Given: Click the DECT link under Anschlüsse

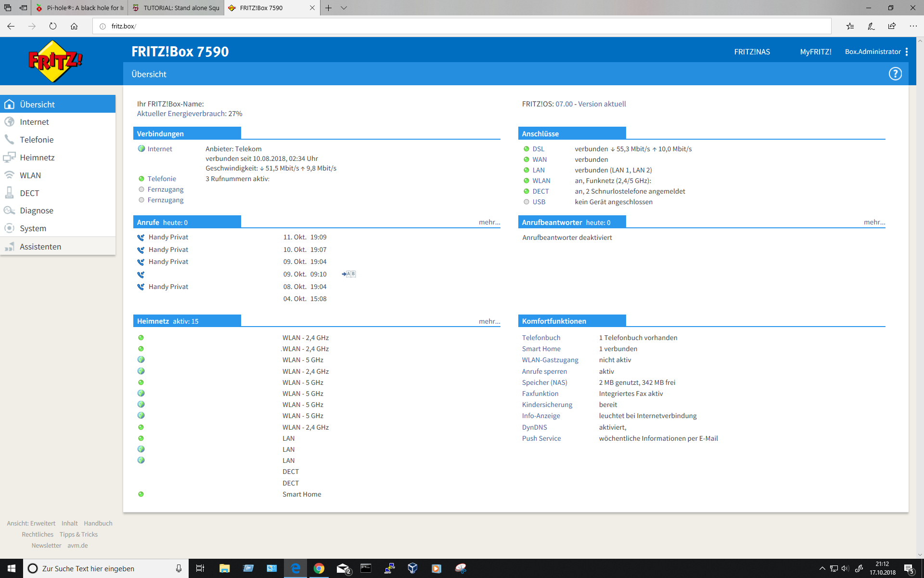Looking at the screenshot, I should pyautogui.click(x=540, y=191).
